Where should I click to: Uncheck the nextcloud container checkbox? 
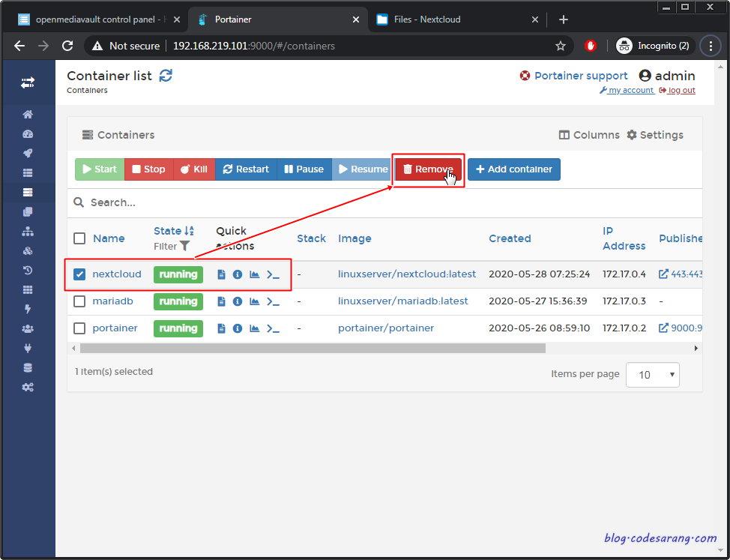(x=79, y=274)
